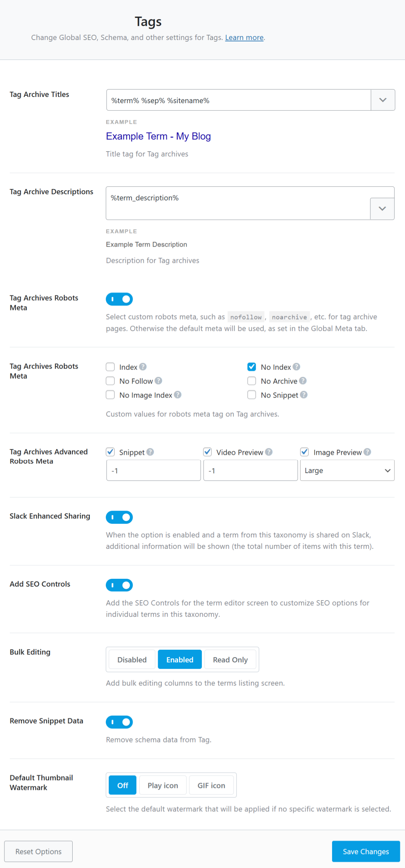Expand the Tag Archive Titles dropdown

click(x=383, y=100)
